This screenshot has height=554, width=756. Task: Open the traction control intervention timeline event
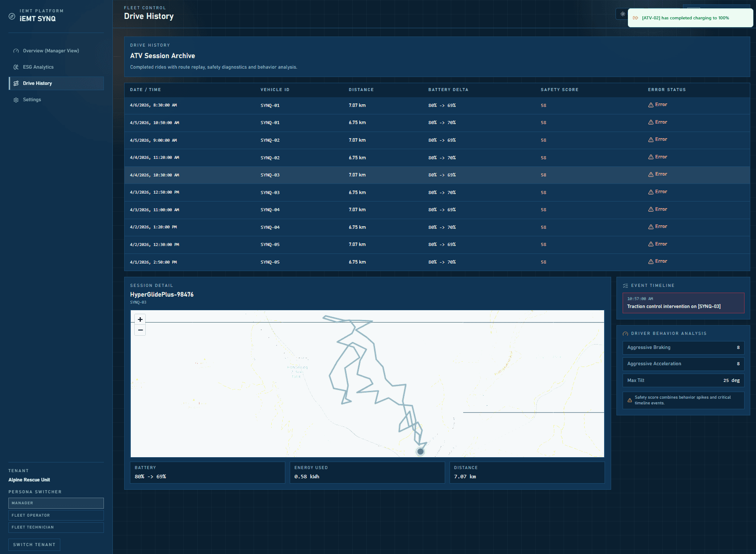(683, 303)
